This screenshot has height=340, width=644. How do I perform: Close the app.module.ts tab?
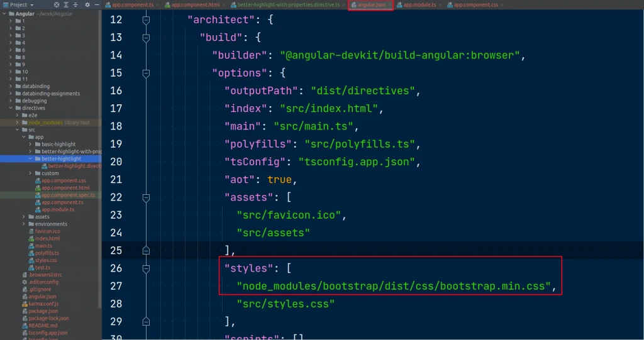pyautogui.click(x=440, y=5)
